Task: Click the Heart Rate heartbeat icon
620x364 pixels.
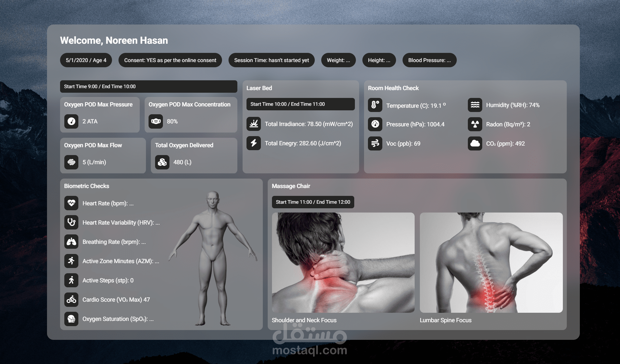Action: (x=71, y=203)
